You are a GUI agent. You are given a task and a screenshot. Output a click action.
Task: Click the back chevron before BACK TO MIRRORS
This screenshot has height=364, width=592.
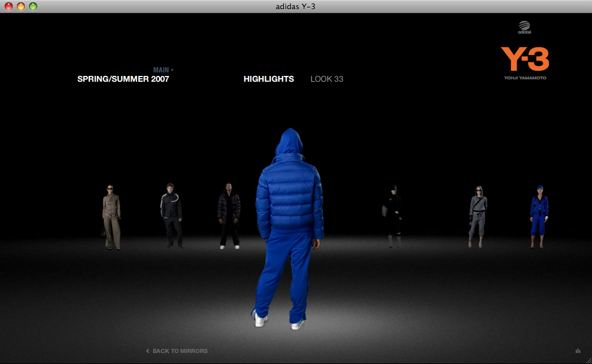147,351
